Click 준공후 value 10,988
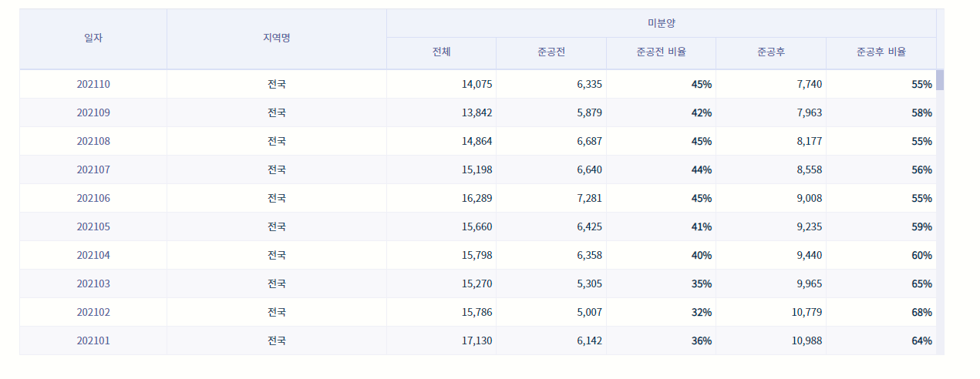Viewport: 980px width, 379px height. point(807,340)
